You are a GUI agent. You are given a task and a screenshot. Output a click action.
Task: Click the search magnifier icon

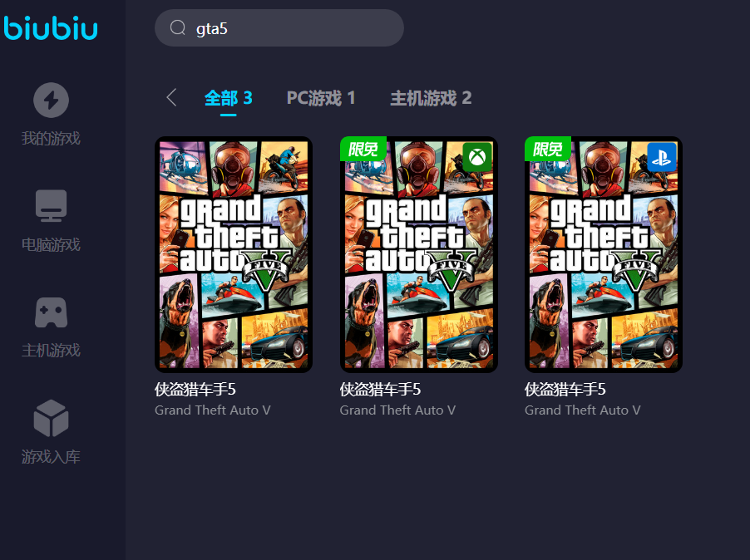click(x=178, y=27)
